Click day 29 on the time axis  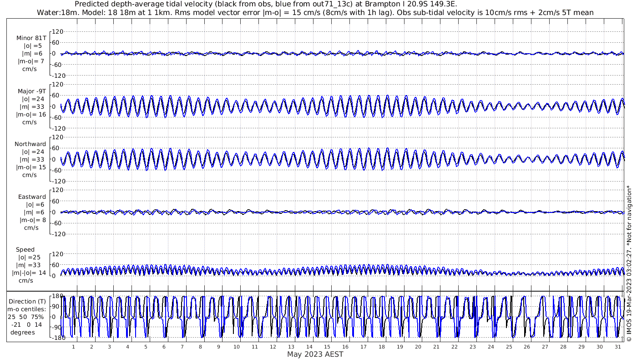coord(581,346)
